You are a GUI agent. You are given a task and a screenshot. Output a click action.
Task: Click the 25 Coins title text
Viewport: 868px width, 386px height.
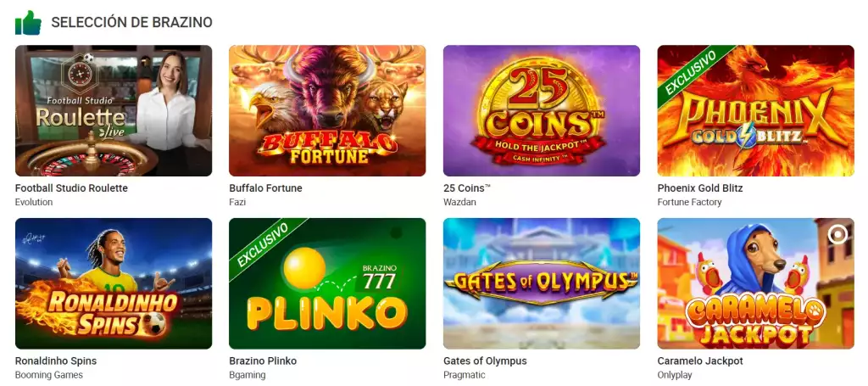[x=467, y=188]
